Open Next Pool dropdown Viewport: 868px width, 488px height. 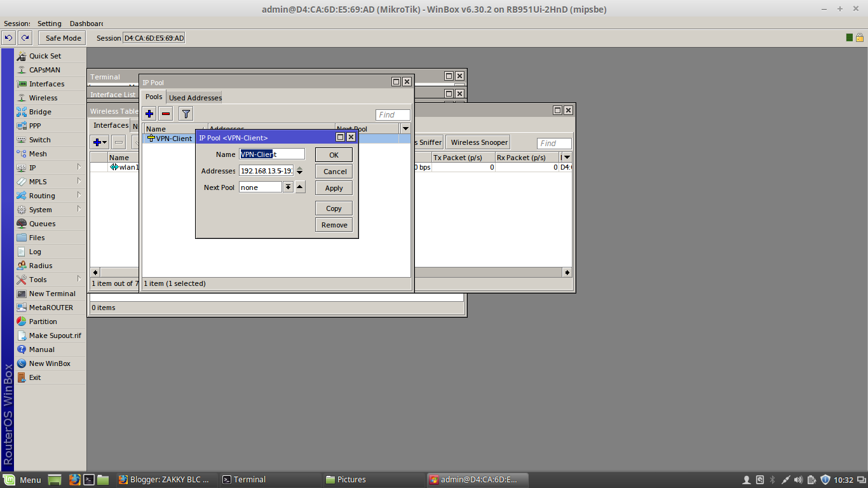[288, 187]
